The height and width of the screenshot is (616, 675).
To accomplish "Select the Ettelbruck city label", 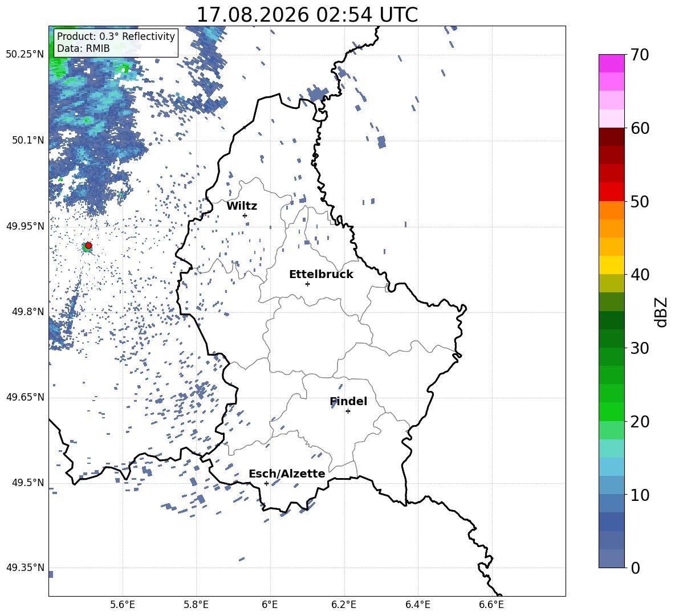I will 321,275.
